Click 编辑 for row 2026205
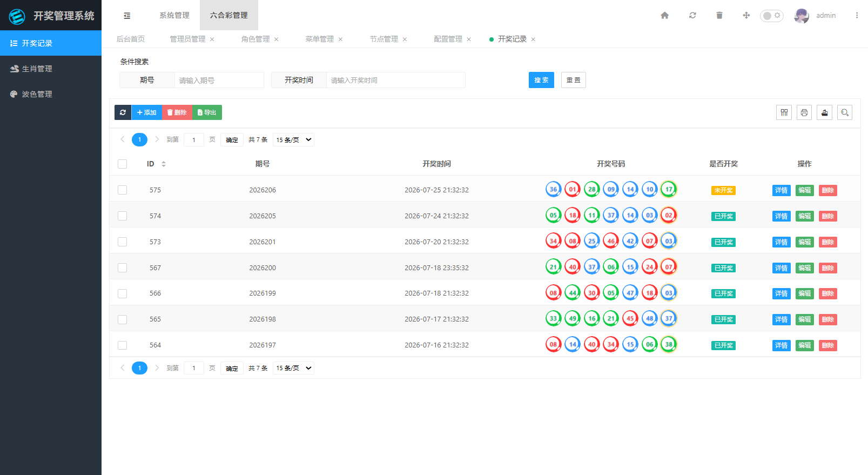 pyautogui.click(x=805, y=216)
